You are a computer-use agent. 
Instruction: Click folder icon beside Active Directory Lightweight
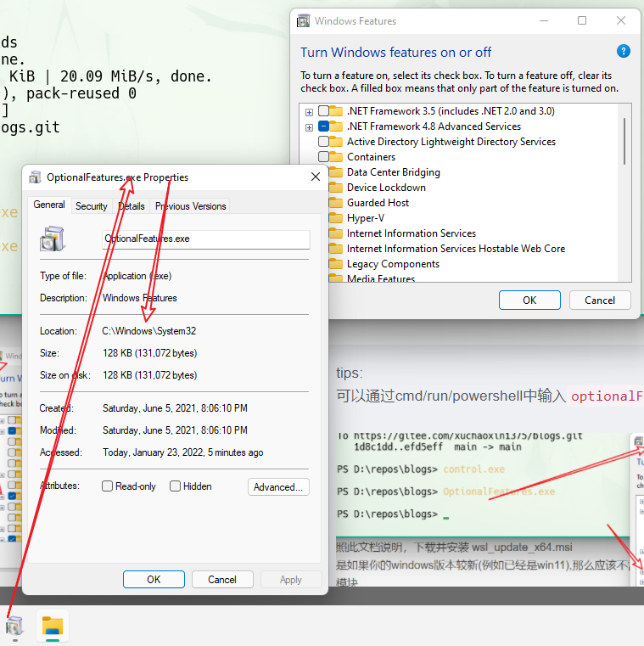[336, 141]
